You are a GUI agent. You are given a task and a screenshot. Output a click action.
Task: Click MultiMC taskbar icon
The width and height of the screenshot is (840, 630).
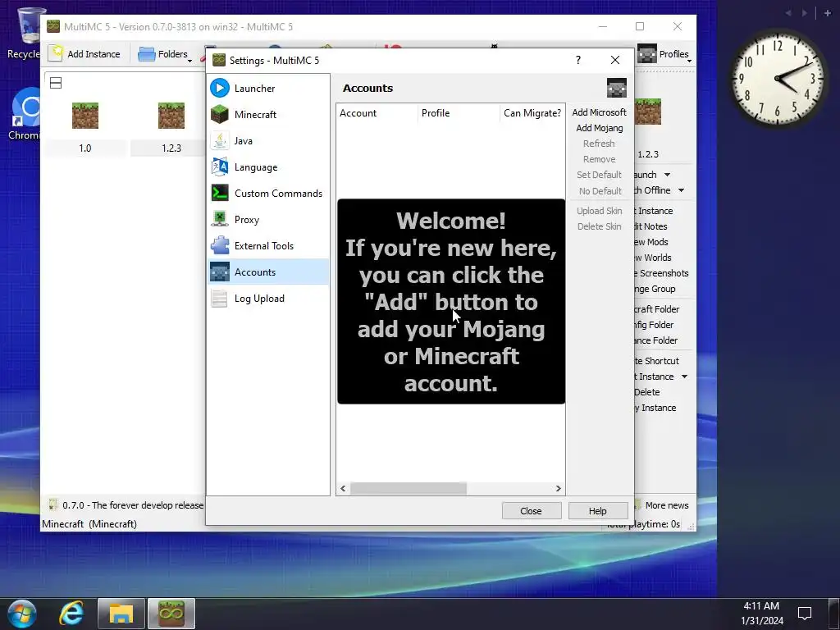point(171,614)
